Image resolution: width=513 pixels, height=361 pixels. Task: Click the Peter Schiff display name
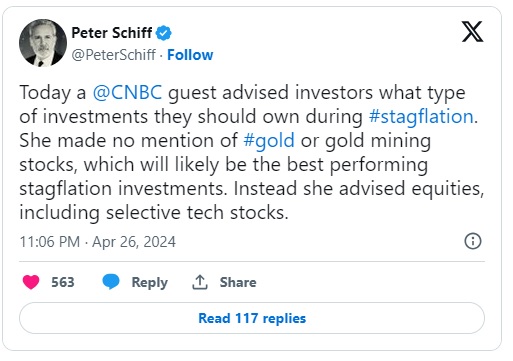tap(112, 33)
